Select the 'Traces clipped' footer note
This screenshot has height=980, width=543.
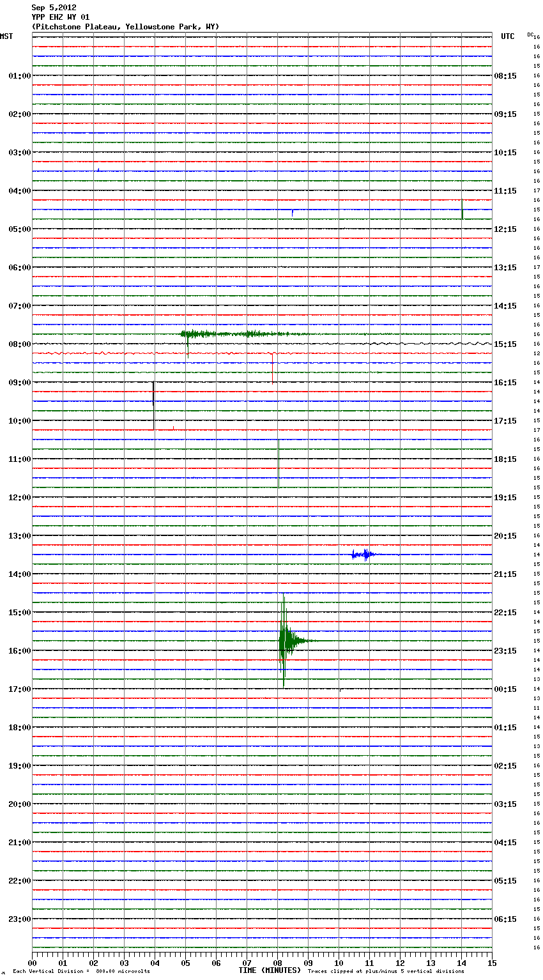tap(386, 971)
